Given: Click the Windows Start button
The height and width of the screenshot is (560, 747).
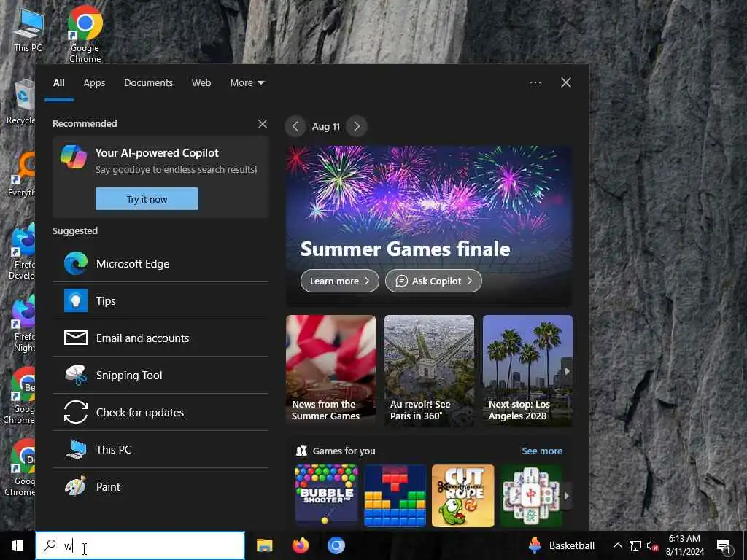Looking at the screenshot, I should tap(18, 545).
